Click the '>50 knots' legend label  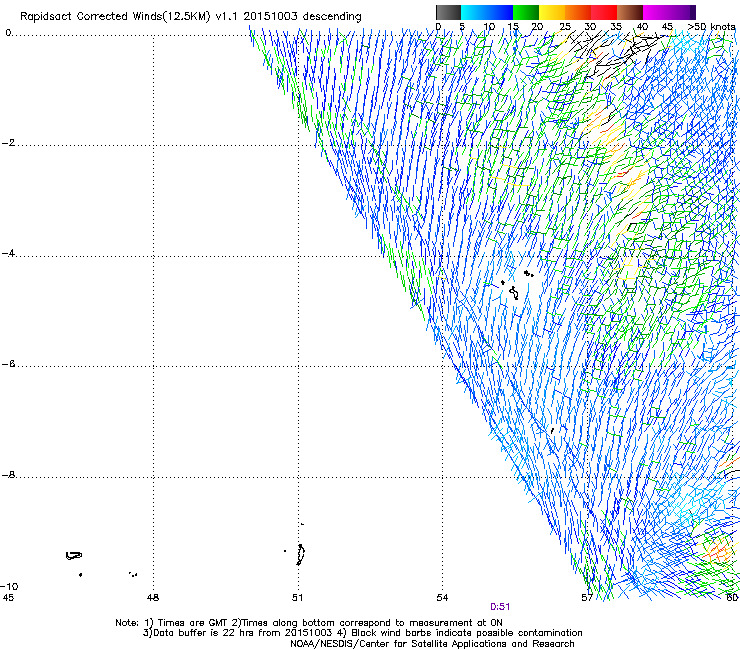[x=712, y=27]
